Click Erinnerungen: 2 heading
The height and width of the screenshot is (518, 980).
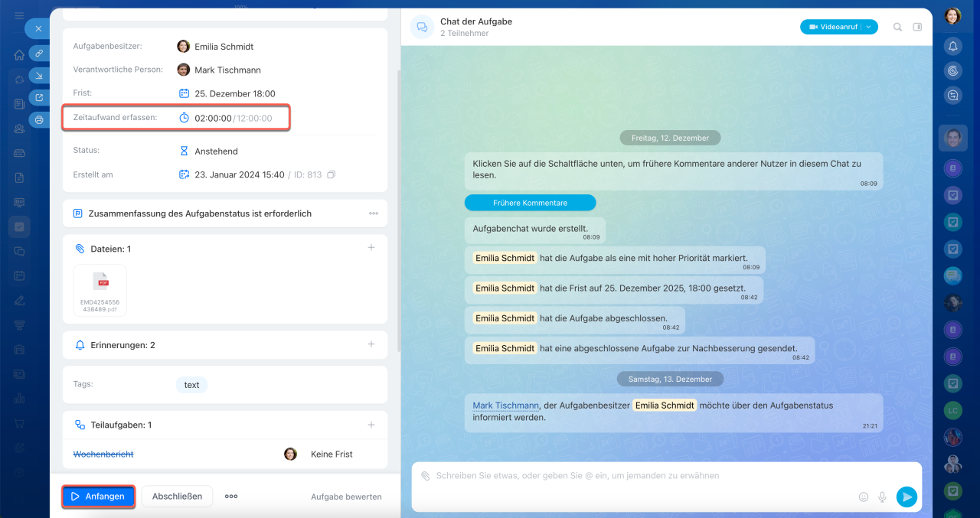coord(122,345)
